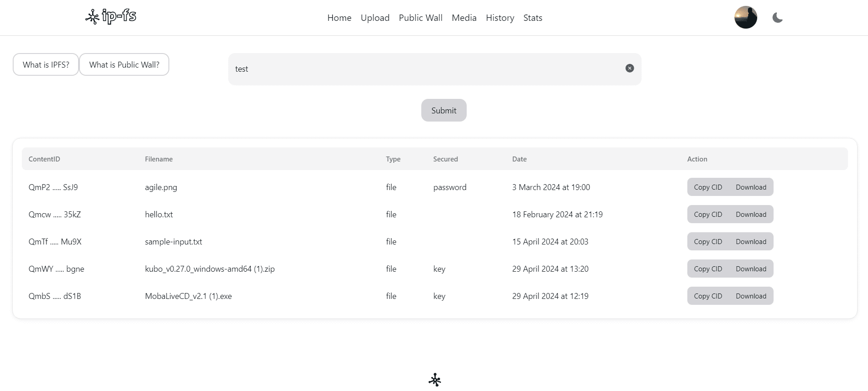The width and height of the screenshot is (868, 391).
Task: Open the Stats page
Action: click(x=533, y=18)
